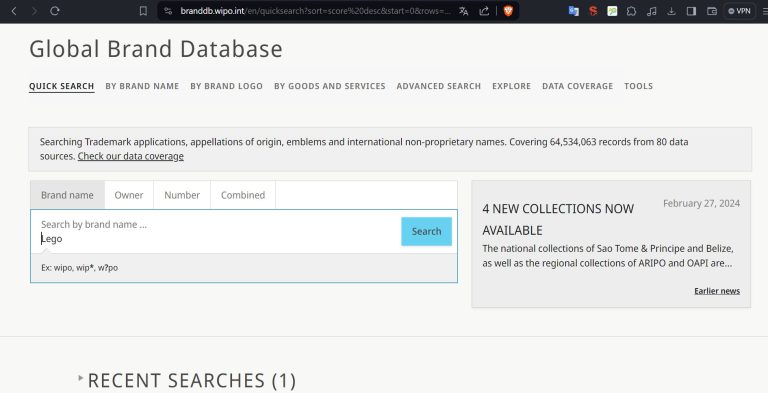Open site settings icon in address bar
Viewport: 768px width, 393px height.
(168, 11)
